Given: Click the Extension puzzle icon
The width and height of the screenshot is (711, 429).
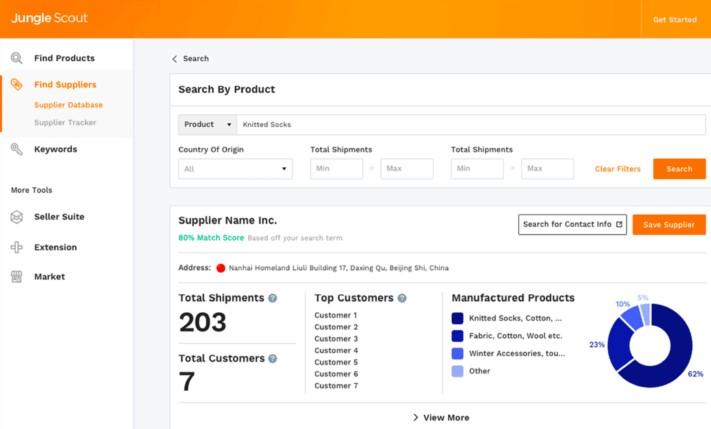Looking at the screenshot, I should pyautogui.click(x=16, y=247).
